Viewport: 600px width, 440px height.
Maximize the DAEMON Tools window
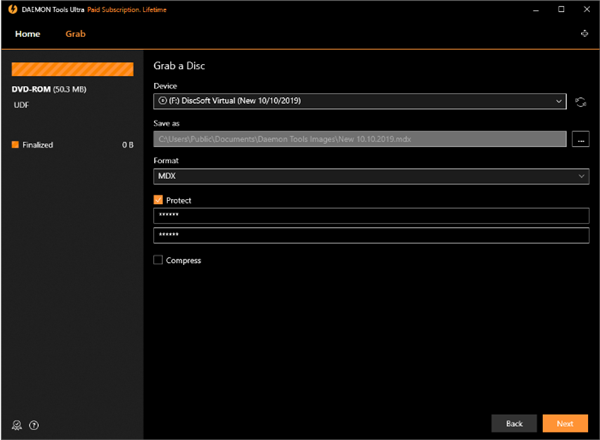tap(561, 9)
